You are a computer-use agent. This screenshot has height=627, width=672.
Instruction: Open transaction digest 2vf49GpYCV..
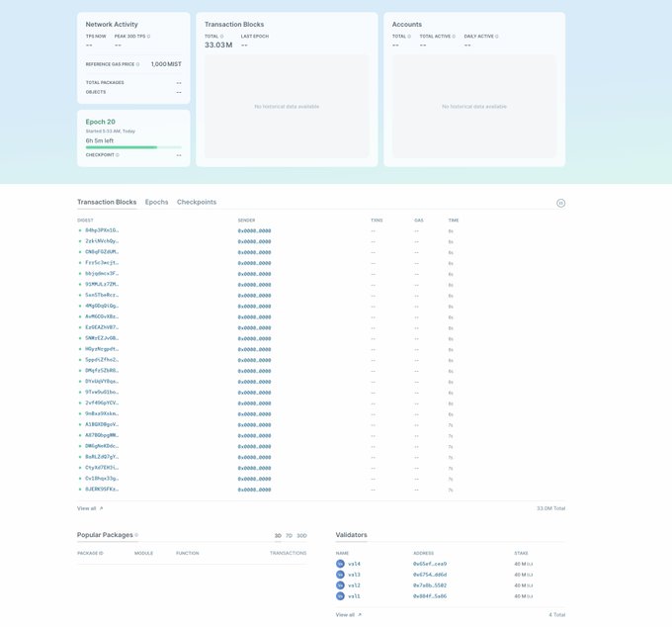tap(102, 403)
